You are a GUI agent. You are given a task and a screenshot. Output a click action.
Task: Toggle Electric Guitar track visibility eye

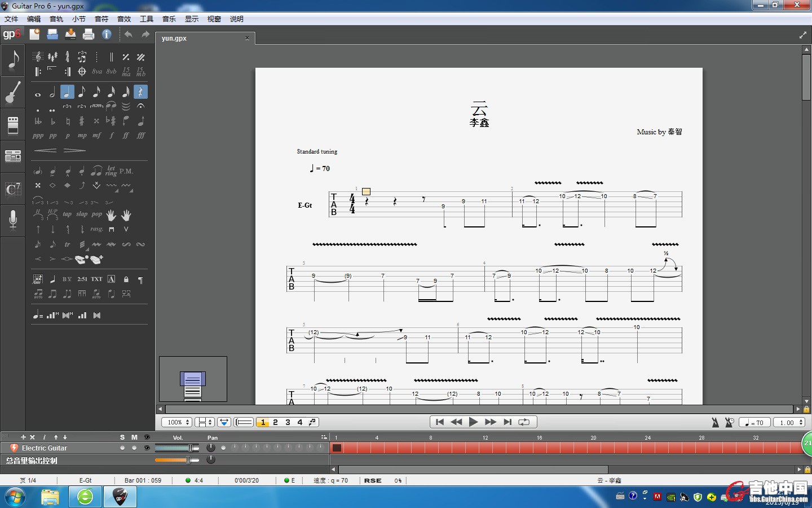(147, 448)
